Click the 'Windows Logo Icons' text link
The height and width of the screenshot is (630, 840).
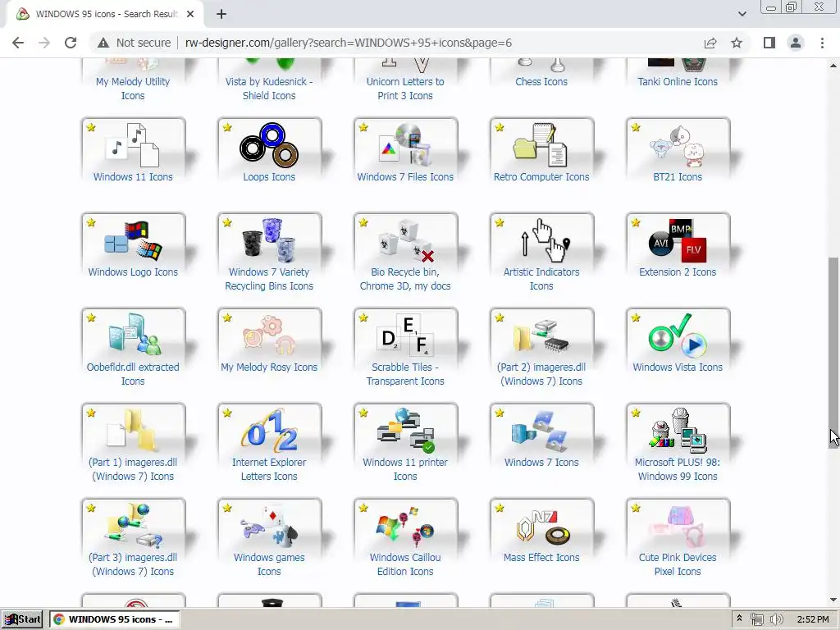point(133,272)
